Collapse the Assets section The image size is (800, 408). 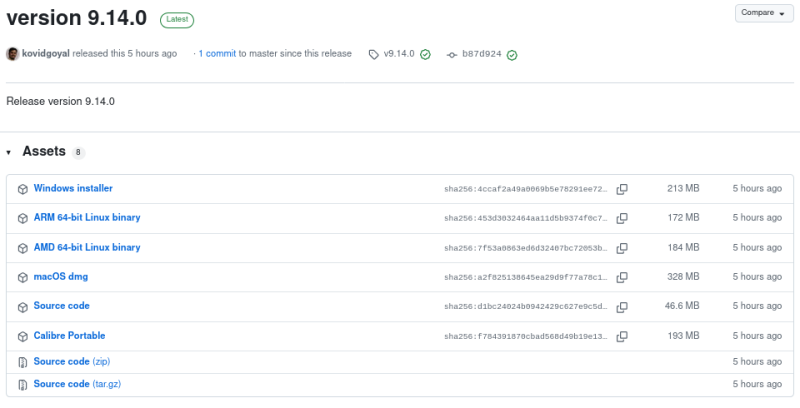(9, 152)
